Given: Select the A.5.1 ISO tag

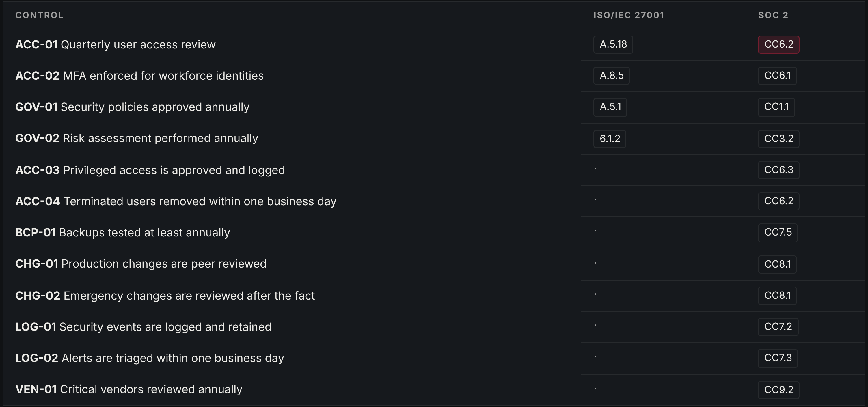Looking at the screenshot, I should point(610,107).
